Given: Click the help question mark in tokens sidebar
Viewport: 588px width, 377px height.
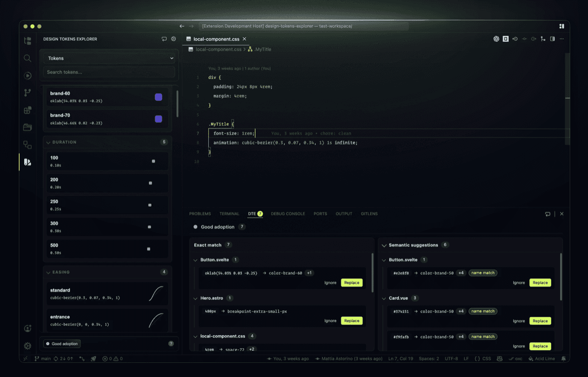Looking at the screenshot, I should (171, 344).
